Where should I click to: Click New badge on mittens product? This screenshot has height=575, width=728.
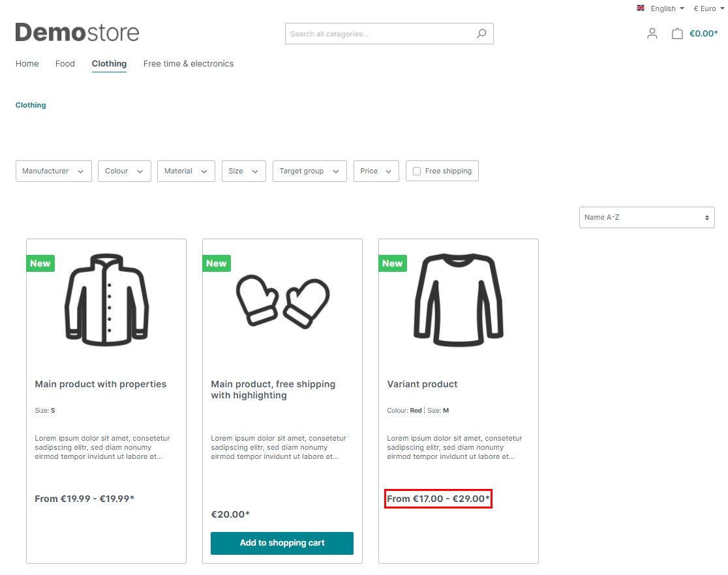click(x=217, y=263)
